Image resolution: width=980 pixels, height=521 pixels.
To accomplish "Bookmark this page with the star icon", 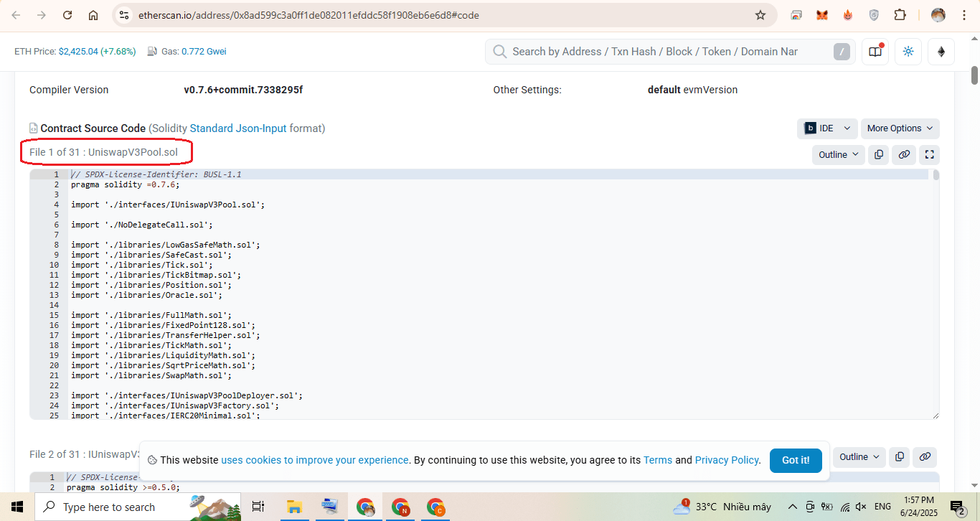I will (760, 15).
